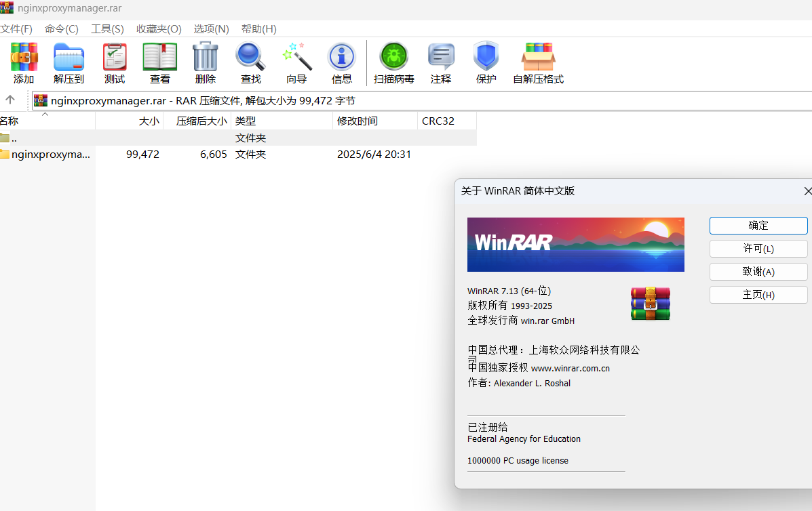Open the 选项(N) menu
The width and height of the screenshot is (812, 511).
(210, 28)
